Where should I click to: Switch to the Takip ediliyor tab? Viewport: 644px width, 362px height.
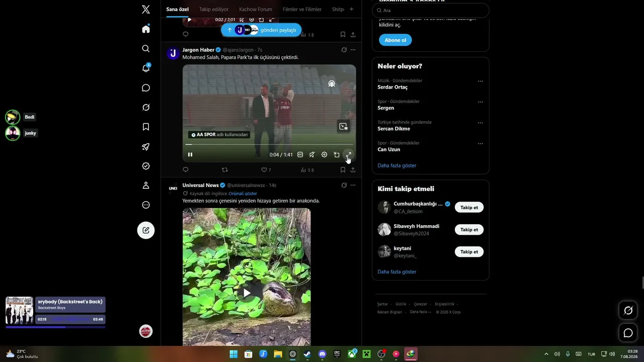pyautogui.click(x=214, y=10)
